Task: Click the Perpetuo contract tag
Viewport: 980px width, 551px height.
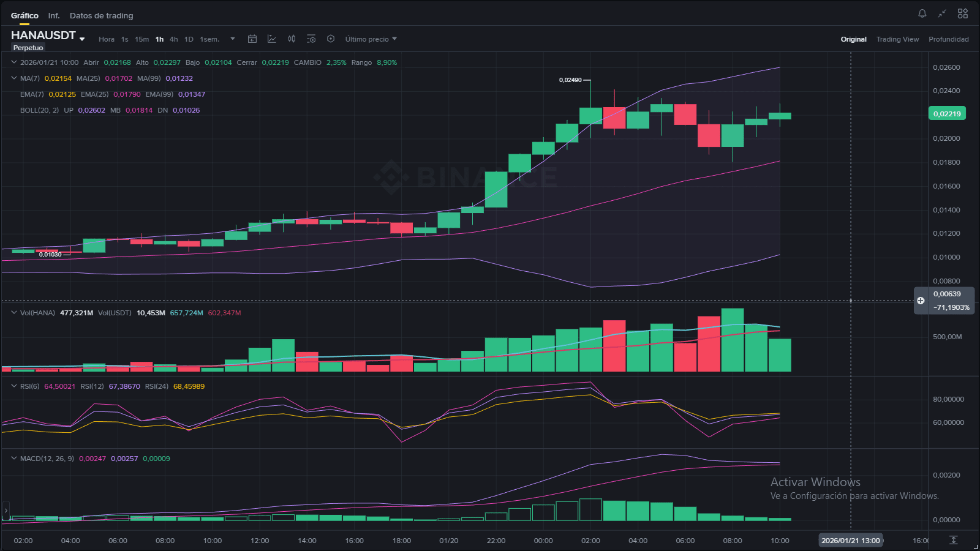Action: (x=28, y=48)
